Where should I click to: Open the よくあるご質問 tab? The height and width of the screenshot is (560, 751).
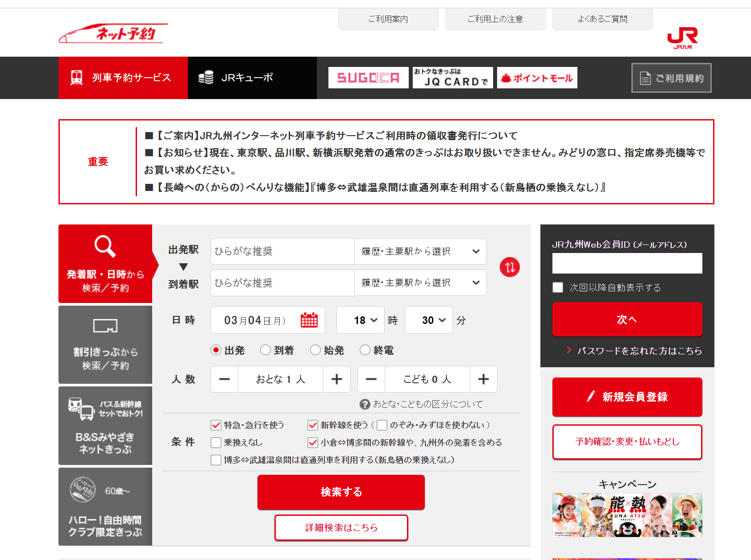click(x=602, y=19)
